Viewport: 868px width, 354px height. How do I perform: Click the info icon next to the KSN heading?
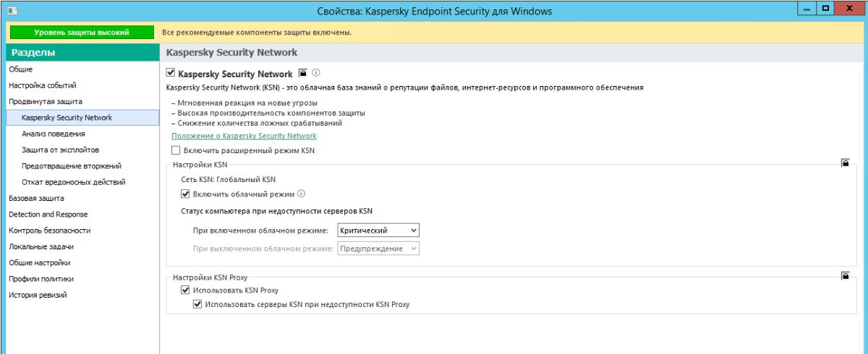coord(316,74)
